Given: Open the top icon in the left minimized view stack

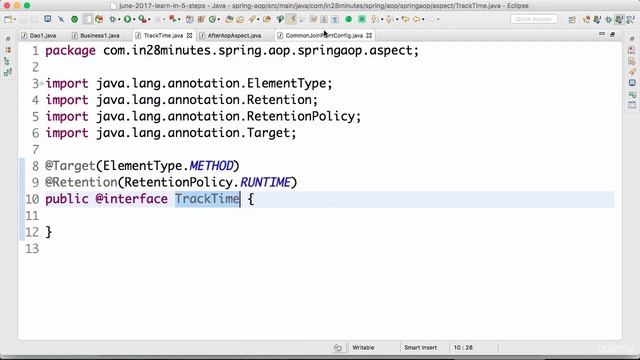Looking at the screenshot, I should tap(8, 39).
